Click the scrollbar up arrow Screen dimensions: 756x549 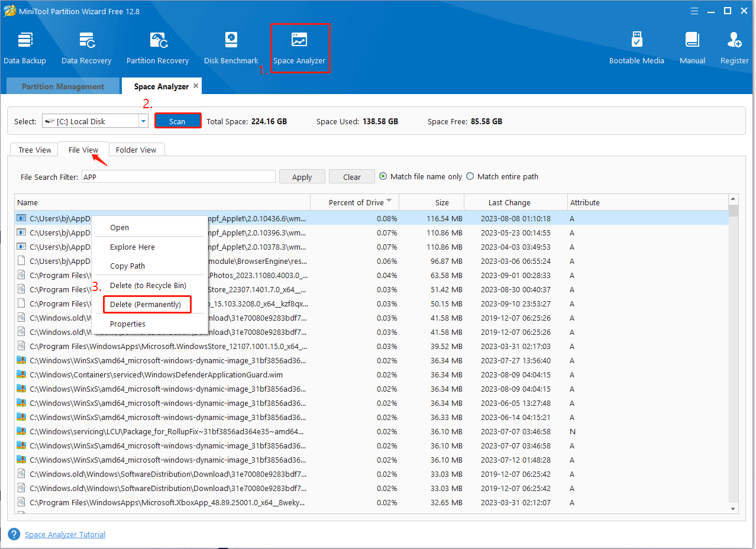tap(734, 199)
